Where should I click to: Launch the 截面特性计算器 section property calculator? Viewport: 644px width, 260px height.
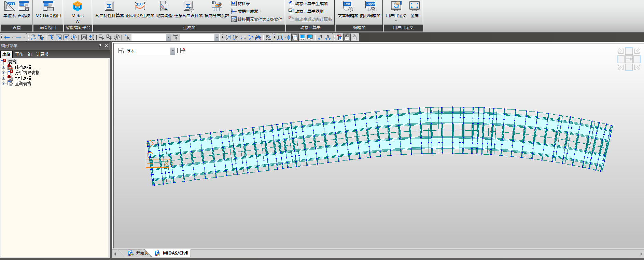(109, 9)
